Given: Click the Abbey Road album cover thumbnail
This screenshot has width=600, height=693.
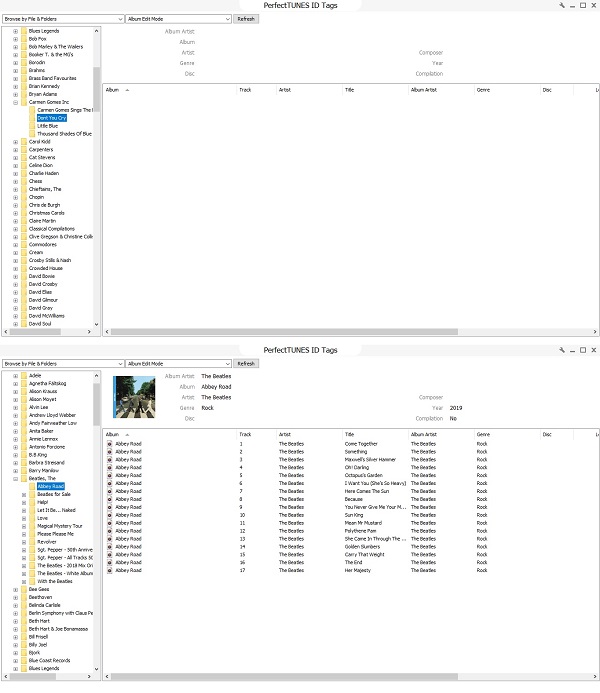Looking at the screenshot, I should tap(132, 393).
